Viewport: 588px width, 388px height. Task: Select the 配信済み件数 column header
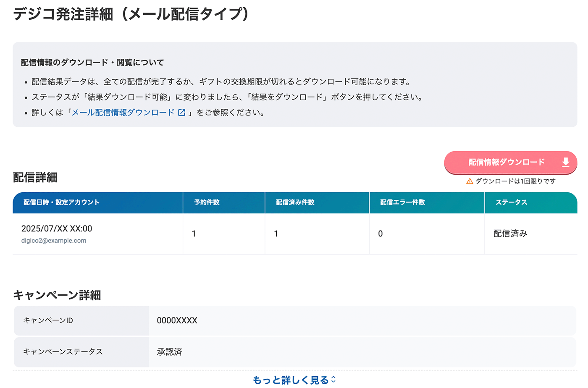pos(295,202)
